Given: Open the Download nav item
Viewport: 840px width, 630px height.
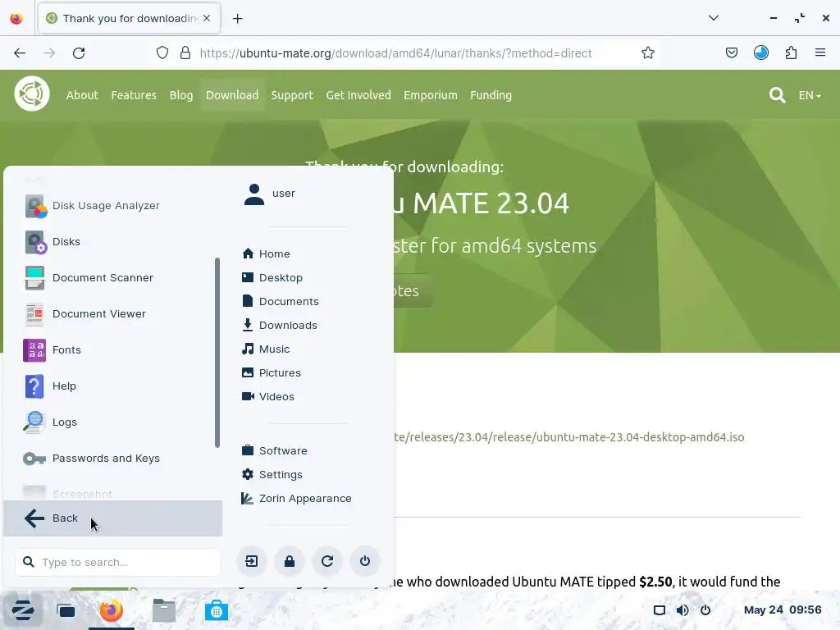Looking at the screenshot, I should (x=232, y=95).
